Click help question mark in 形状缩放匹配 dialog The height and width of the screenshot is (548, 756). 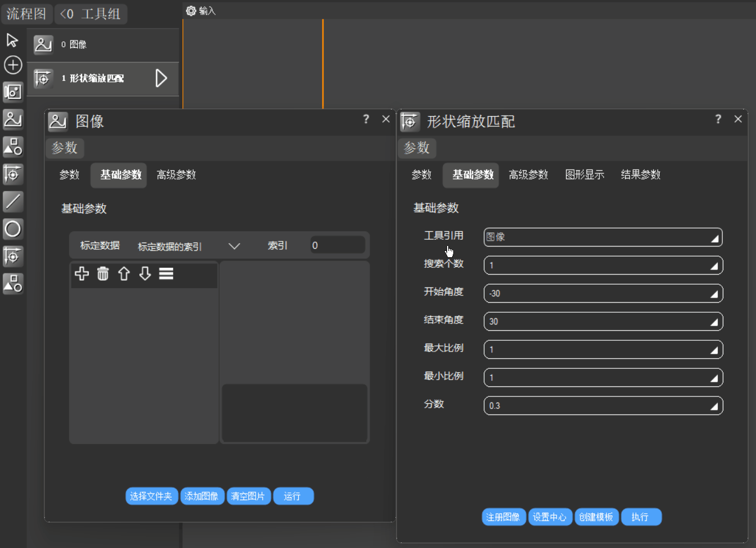click(x=718, y=119)
